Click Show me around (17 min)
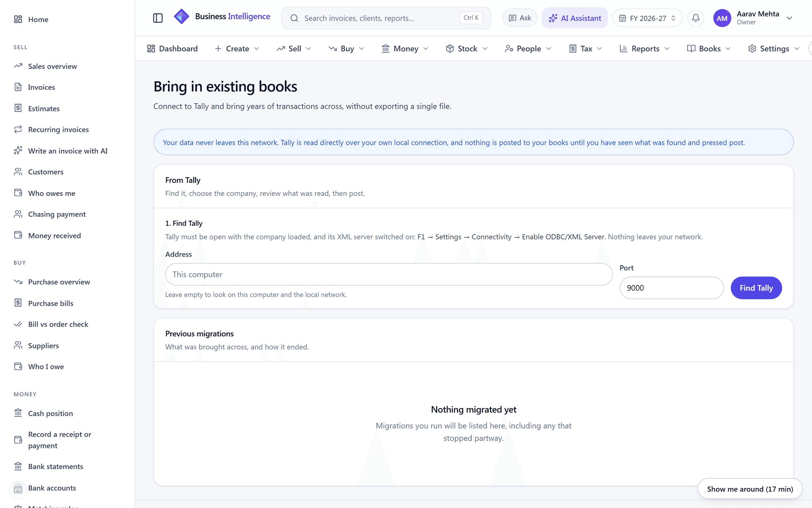The width and height of the screenshot is (812, 508). click(x=750, y=489)
